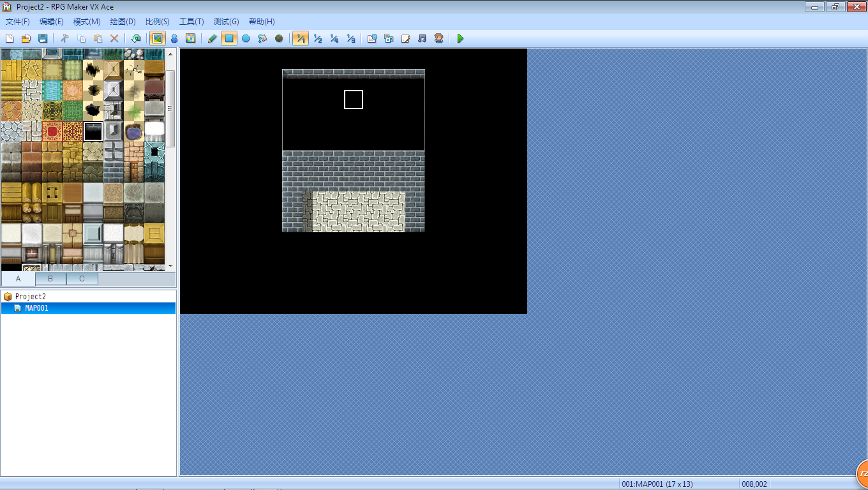Viewport: 868px width, 490px height.
Task: Create a new project icon
Action: 10,38
